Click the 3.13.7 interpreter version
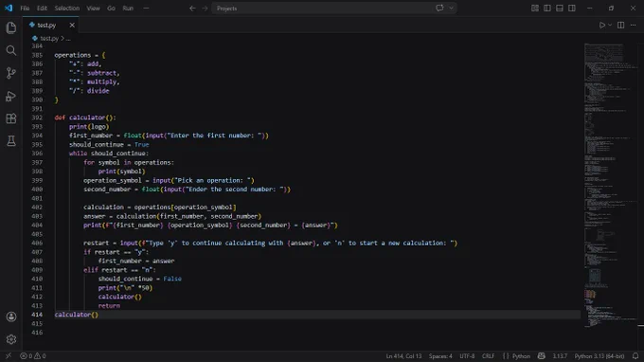644x362 pixels. [x=560, y=356]
